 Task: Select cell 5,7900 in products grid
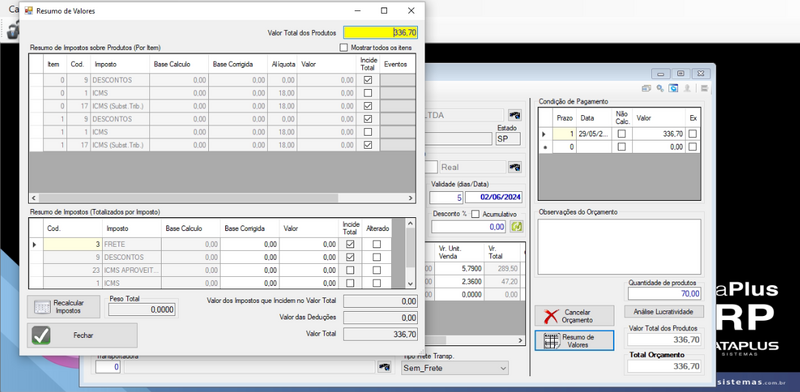coord(459,268)
